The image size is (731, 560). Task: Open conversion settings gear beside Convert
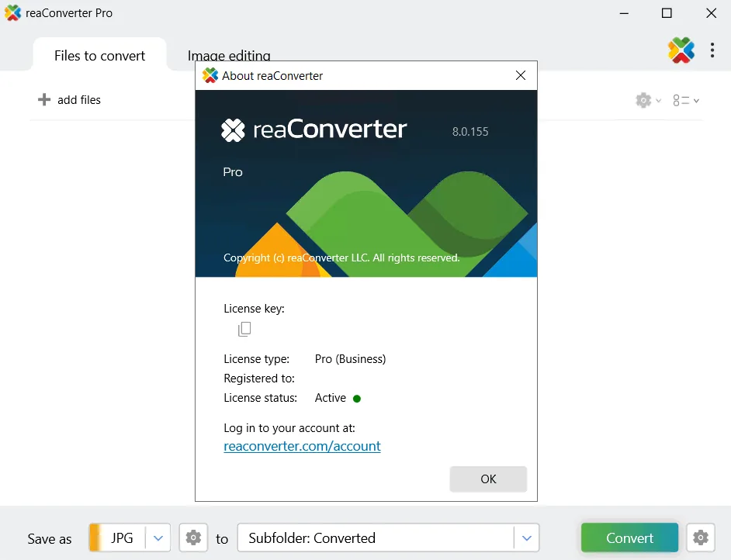pyautogui.click(x=700, y=538)
